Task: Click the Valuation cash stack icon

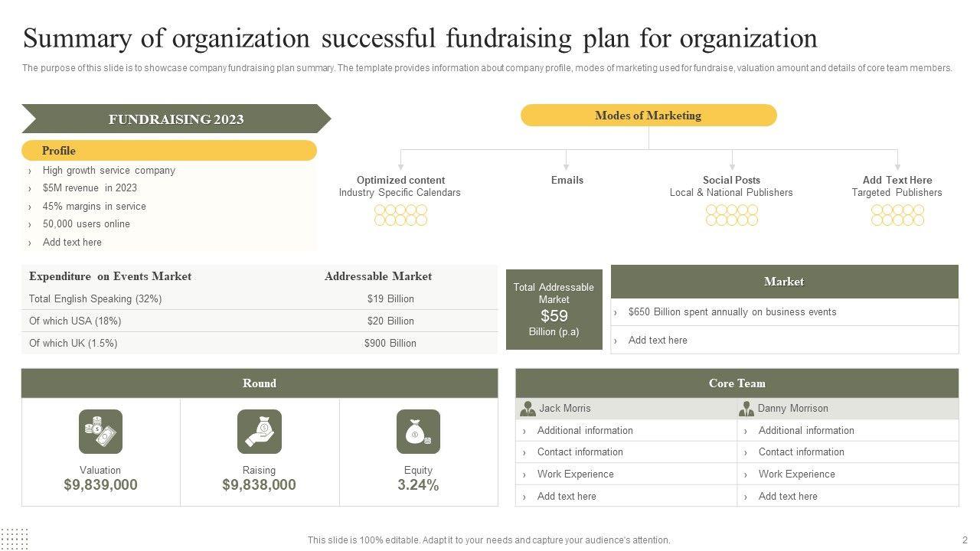Action: tap(100, 432)
